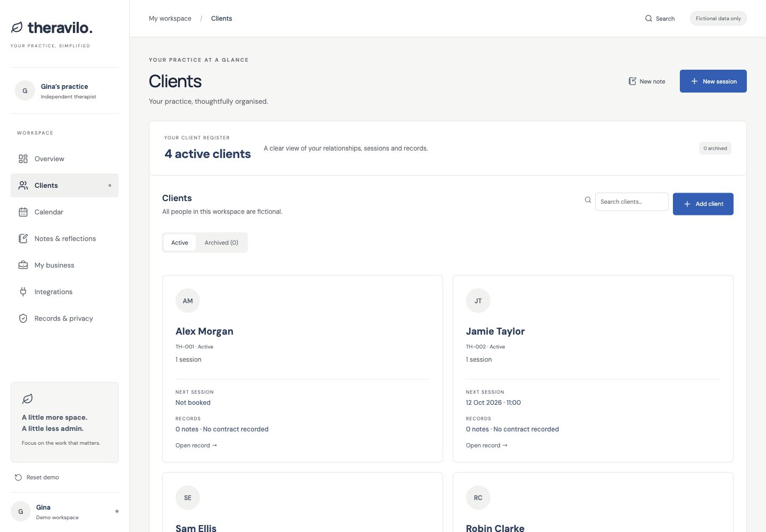Click the Reset demo link
This screenshot has width=766, height=532.
[37, 477]
